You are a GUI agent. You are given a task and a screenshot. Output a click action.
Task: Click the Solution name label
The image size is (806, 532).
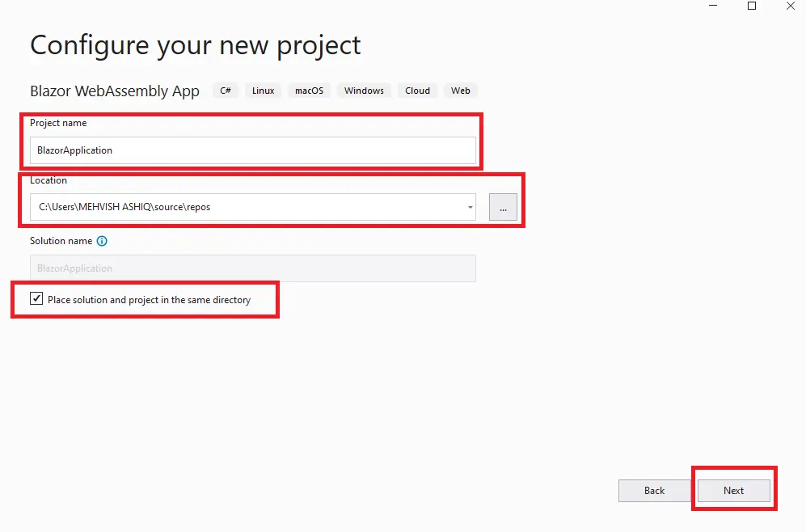click(61, 241)
